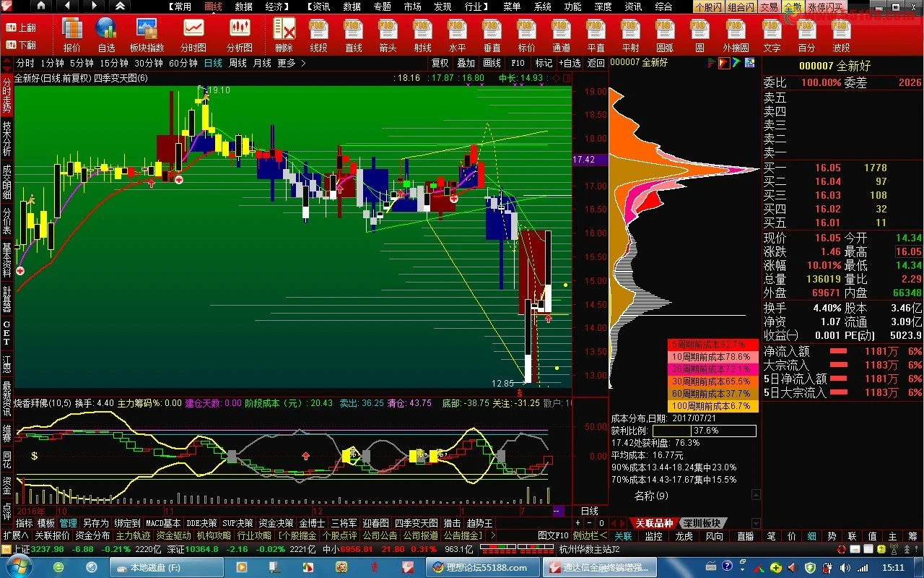Select the 箭头 arrow drawing tool
This screenshot has height=578, width=924.
[x=388, y=35]
